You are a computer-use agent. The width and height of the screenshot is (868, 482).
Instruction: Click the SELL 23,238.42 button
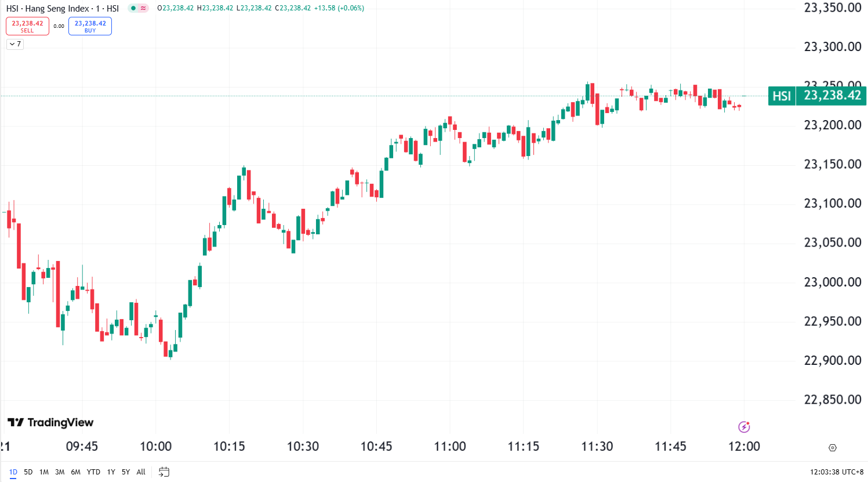coord(27,26)
